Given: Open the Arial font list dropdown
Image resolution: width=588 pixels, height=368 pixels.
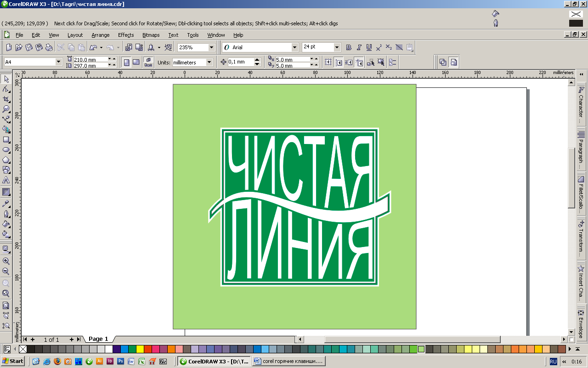Looking at the screenshot, I should click(295, 47).
